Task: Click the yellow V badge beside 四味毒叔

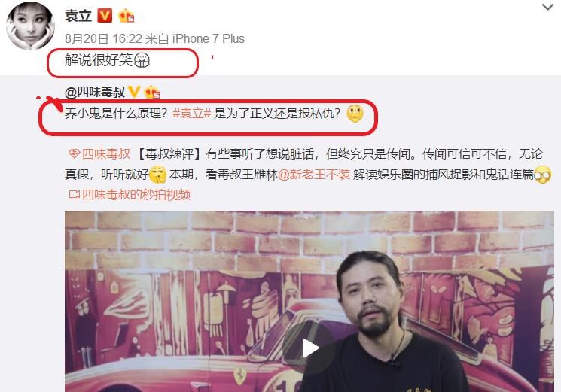Action: click(x=133, y=92)
